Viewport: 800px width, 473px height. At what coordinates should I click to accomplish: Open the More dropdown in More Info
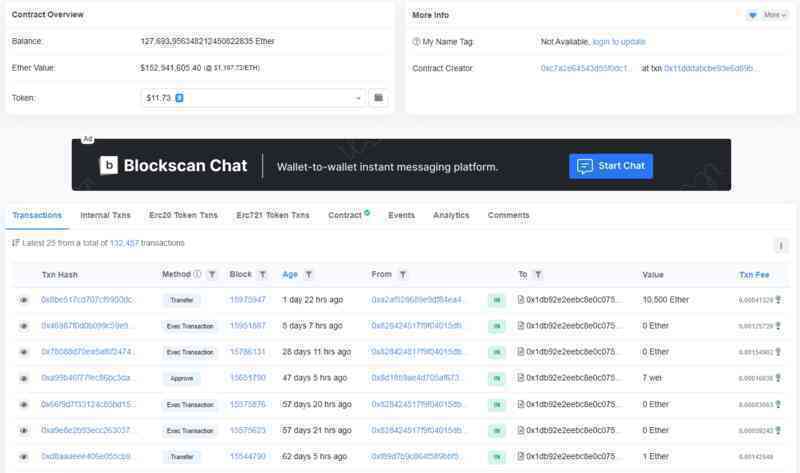tap(774, 15)
